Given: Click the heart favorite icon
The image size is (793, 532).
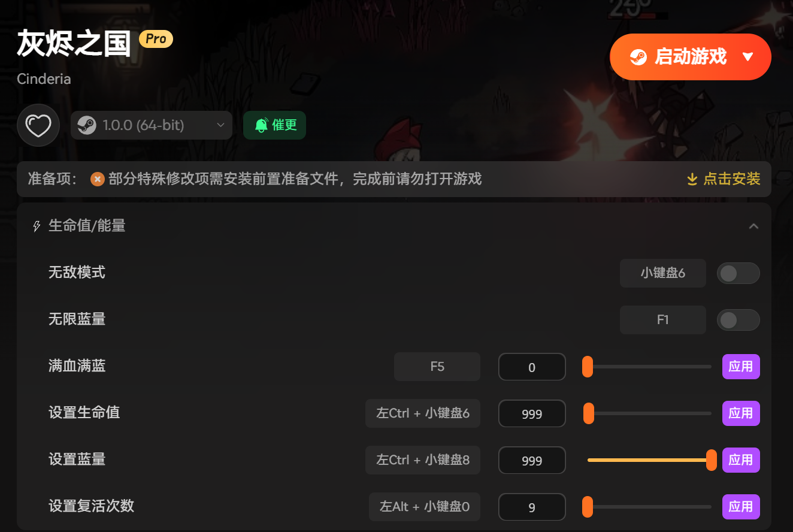Looking at the screenshot, I should (38, 125).
